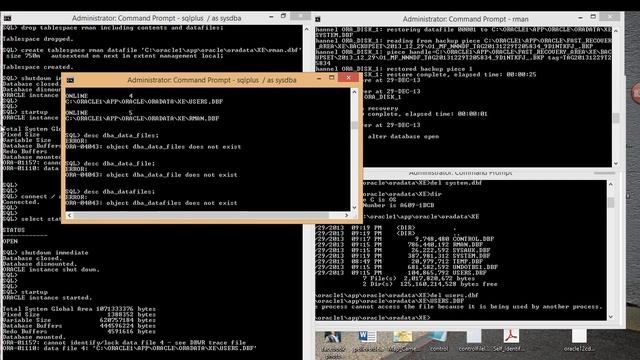Click CONTROL.DBF row in directory listing
This screenshot has width=640, height=360.
tap(405, 239)
